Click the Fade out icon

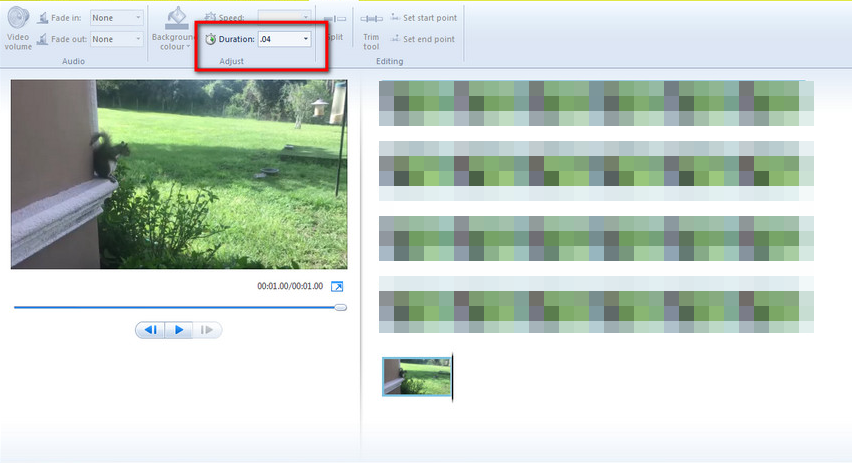tap(42, 39)
